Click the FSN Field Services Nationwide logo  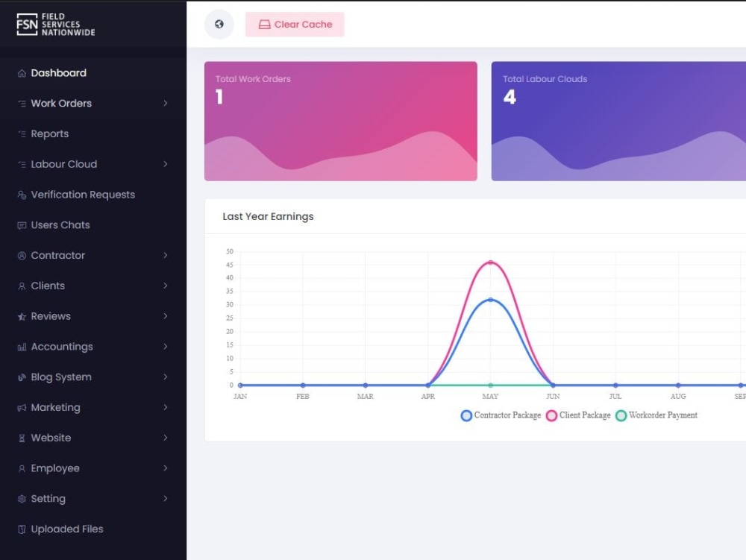pos(56,25)
